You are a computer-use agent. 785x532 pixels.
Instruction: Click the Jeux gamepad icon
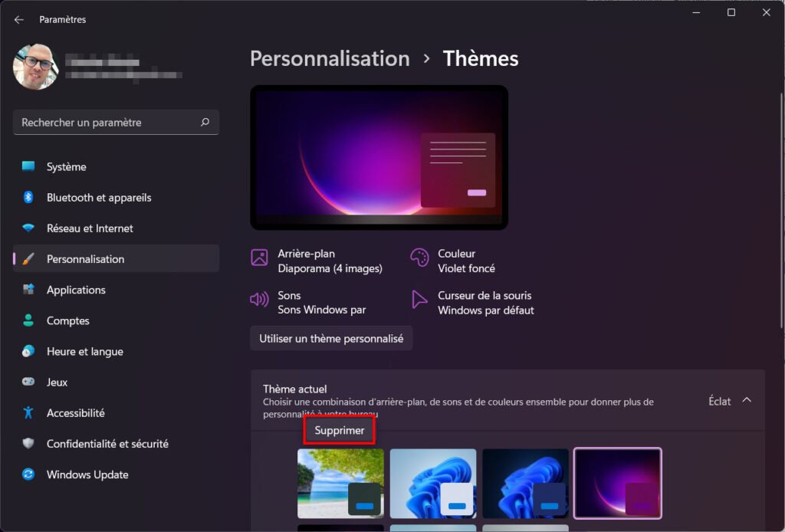click(28, 382)
